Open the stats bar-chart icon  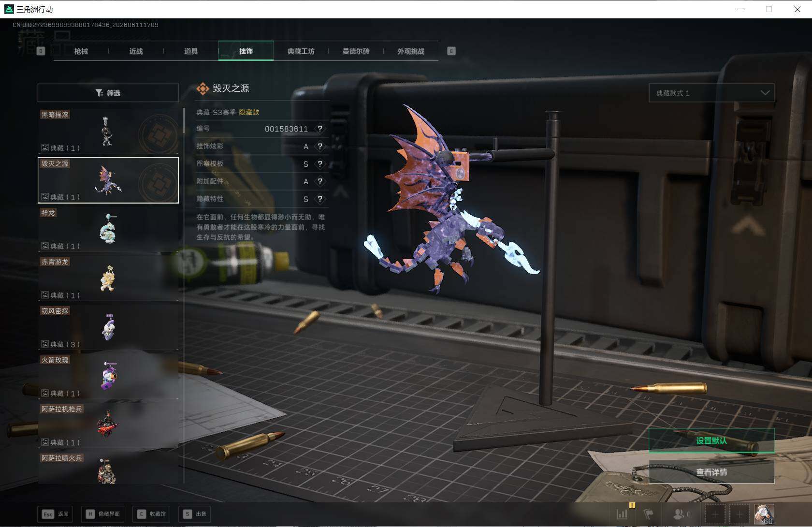tap(623, 514)
